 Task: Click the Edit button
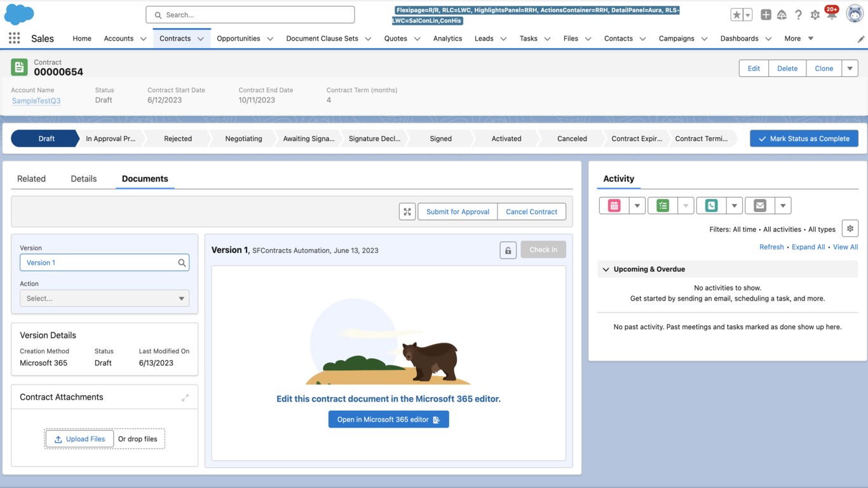pyautogui.click(x=754, y=69)
